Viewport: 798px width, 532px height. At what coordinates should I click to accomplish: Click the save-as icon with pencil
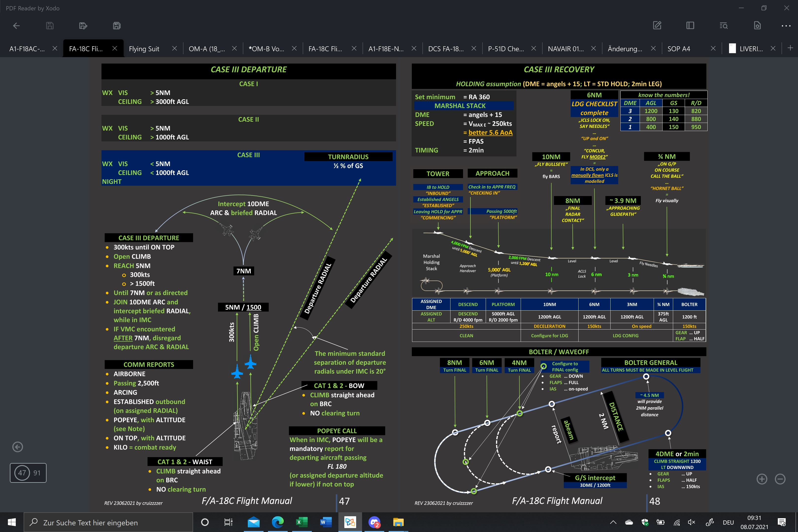click(83, 25)
